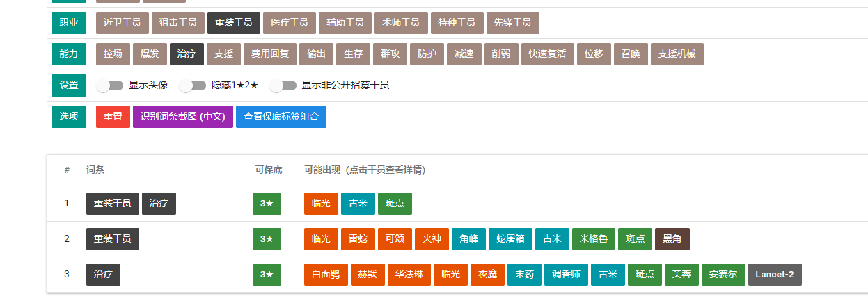Open operator 米格鲁 details
Viewport: 868px width, 308px height.
[x=594, y=239]
